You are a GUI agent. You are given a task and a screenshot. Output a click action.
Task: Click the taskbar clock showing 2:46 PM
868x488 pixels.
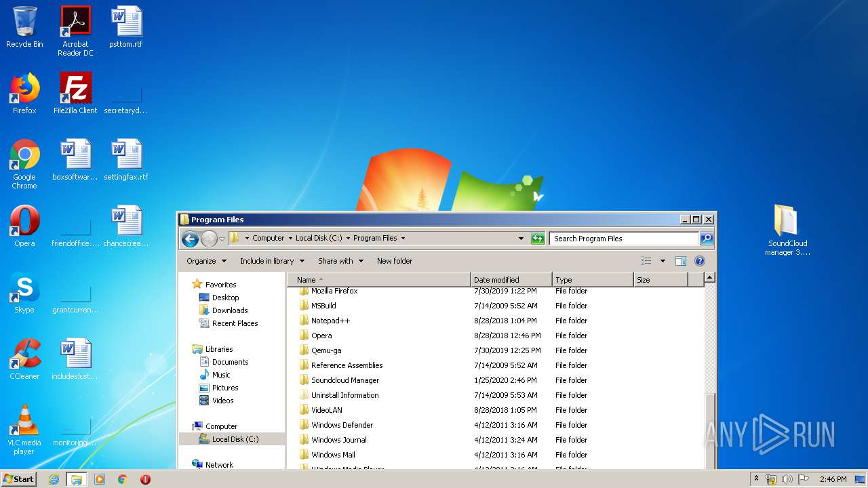pyautogui.click(x=833, y=479)
